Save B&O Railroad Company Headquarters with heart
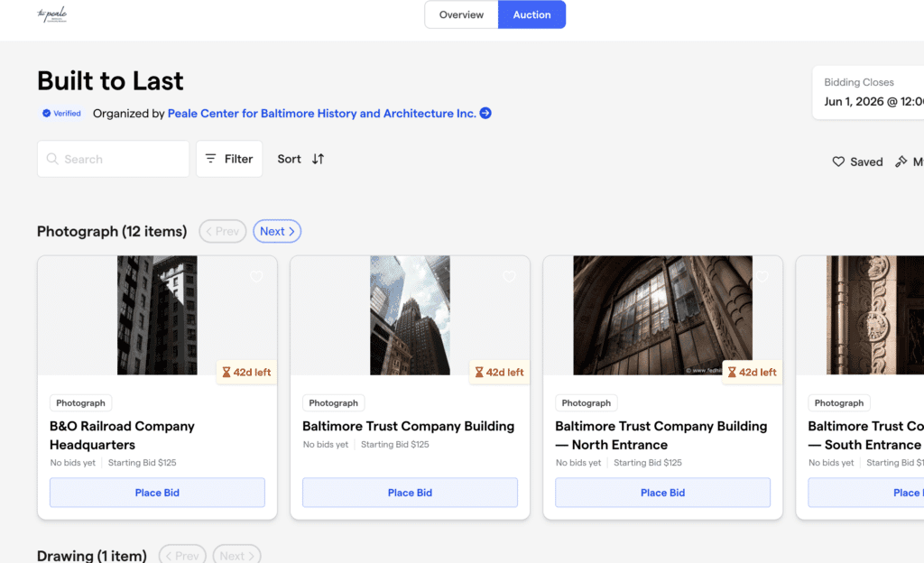924x563 pixels. [x=256, y=276]
